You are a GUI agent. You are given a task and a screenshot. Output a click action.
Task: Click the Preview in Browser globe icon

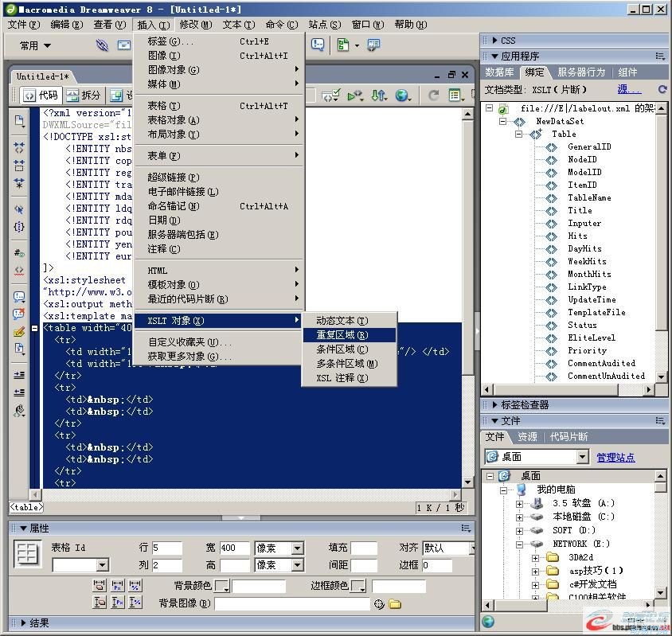coord(403,96)
